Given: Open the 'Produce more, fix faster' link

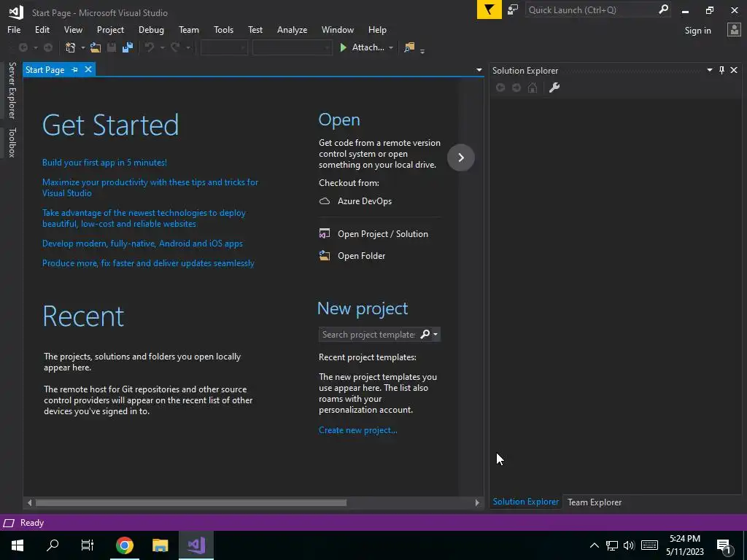Looking at the screenshot, I should [x=148, y=262].
